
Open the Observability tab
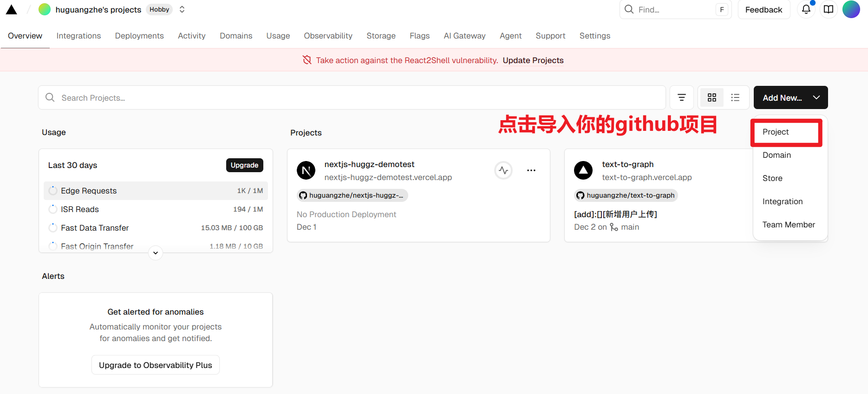point(328,36)
